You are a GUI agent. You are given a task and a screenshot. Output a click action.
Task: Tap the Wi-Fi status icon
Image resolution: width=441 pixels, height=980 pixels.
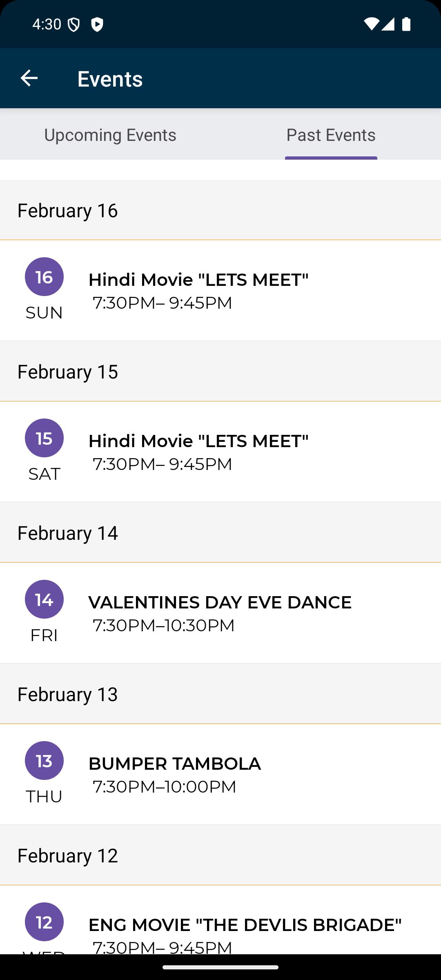pyautogui.click(x=371, y=24)
